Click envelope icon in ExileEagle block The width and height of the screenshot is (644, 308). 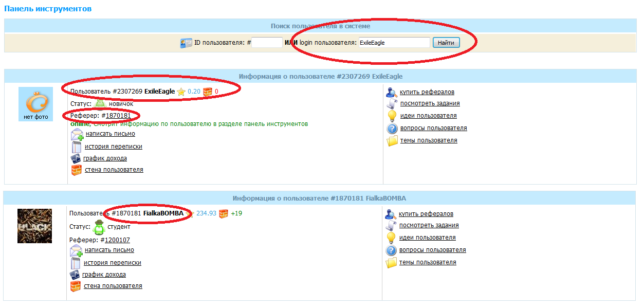pos(77,135)
